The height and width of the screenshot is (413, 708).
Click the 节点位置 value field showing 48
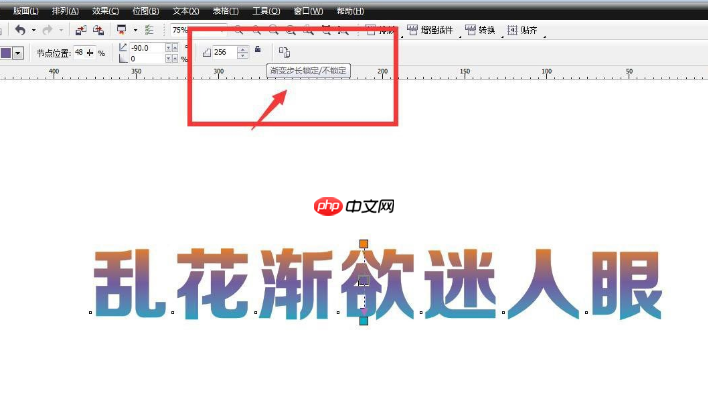[x=79, y=52]
